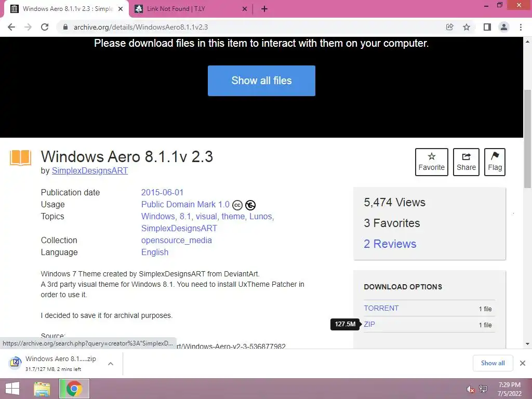Open SimplexDesignsART topic link
The width and height of the screenshot is (532, 399).
point(179,229)
